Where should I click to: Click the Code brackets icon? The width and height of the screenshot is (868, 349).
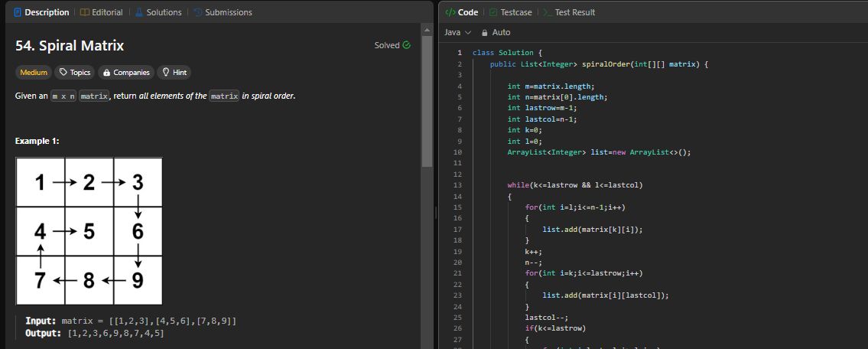coord(450,12)
